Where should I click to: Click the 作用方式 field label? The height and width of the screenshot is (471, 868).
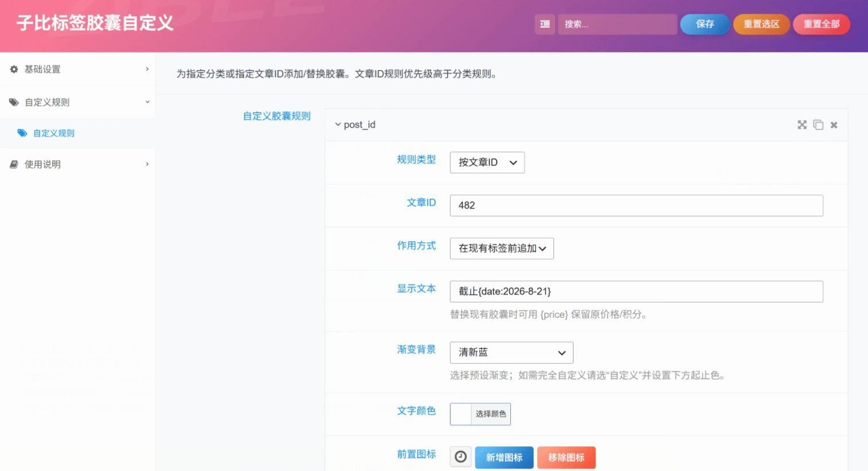416,246
